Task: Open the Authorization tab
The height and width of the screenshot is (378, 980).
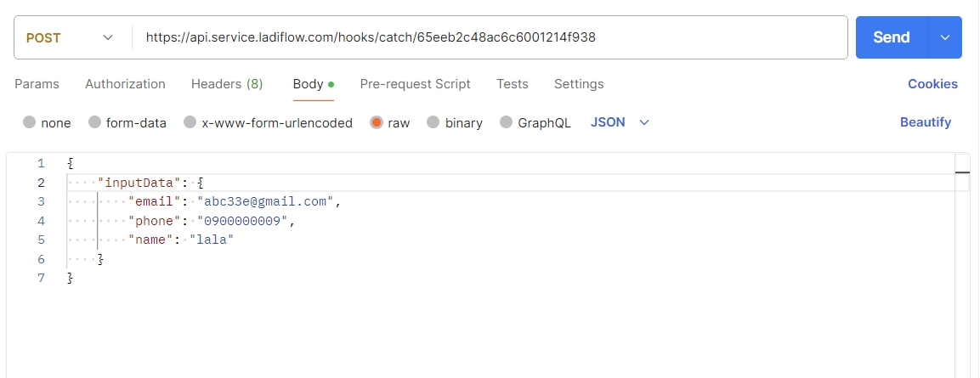Action: 125,84
